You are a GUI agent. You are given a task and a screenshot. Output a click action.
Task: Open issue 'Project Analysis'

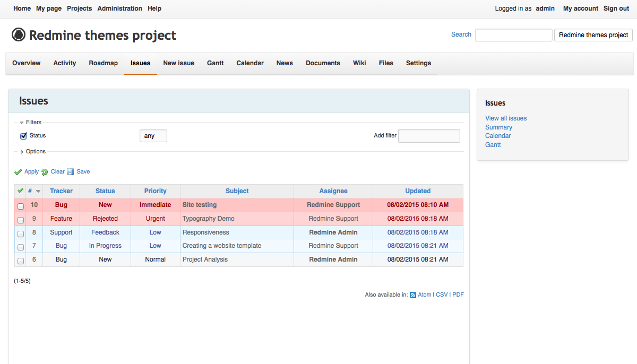(x=205, y=259)
